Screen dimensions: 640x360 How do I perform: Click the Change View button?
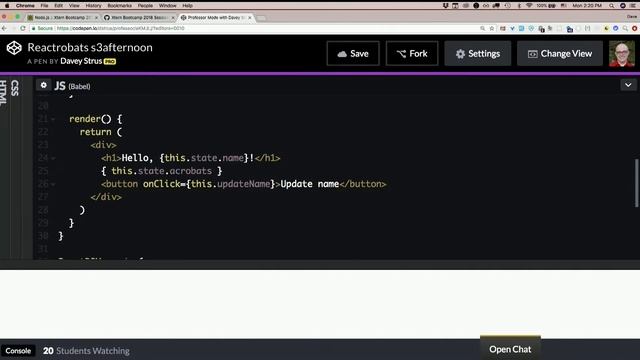(x=560, y=53)
